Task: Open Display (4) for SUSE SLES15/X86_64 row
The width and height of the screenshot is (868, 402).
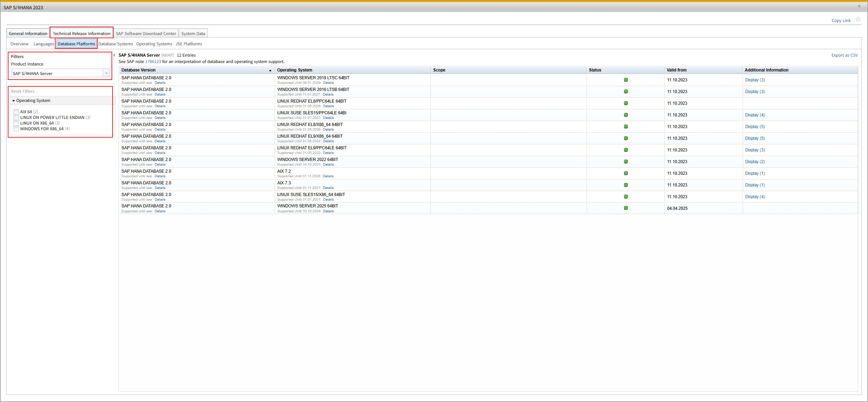Action: coord(755,197)
